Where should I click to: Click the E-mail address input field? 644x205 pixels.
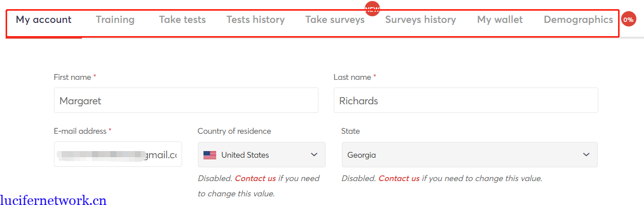118,155
